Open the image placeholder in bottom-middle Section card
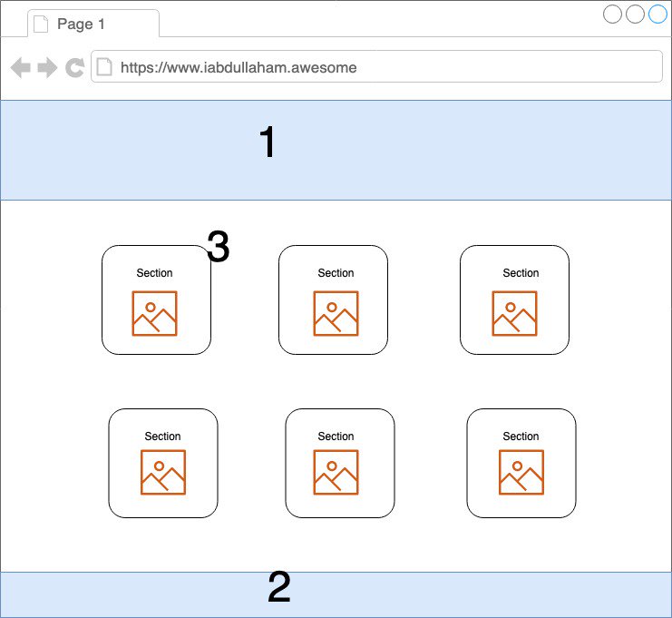The width and height of the screenshot is (672, 618). pos(336,472)
